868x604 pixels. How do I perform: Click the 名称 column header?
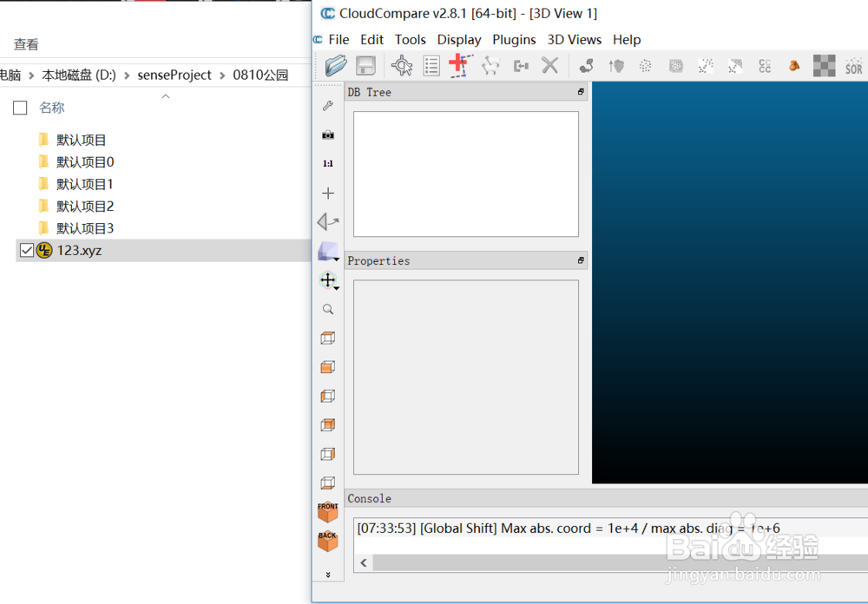pos(52,108)
